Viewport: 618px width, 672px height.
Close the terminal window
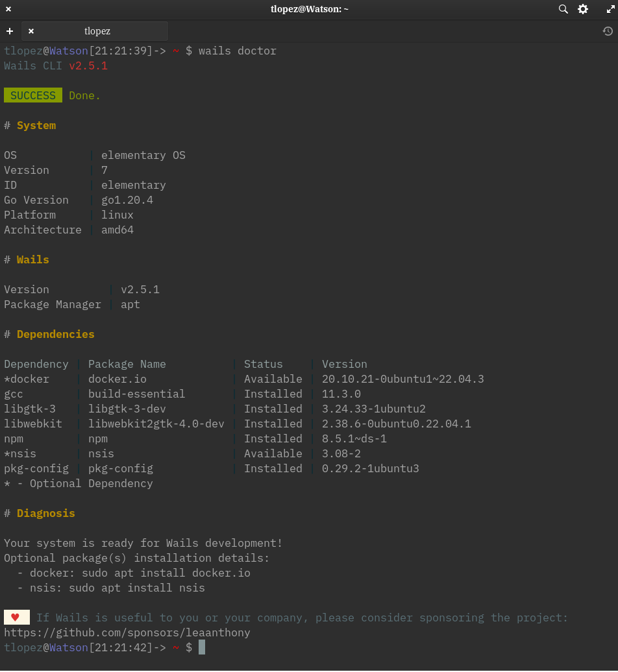[x=8, y=9]
